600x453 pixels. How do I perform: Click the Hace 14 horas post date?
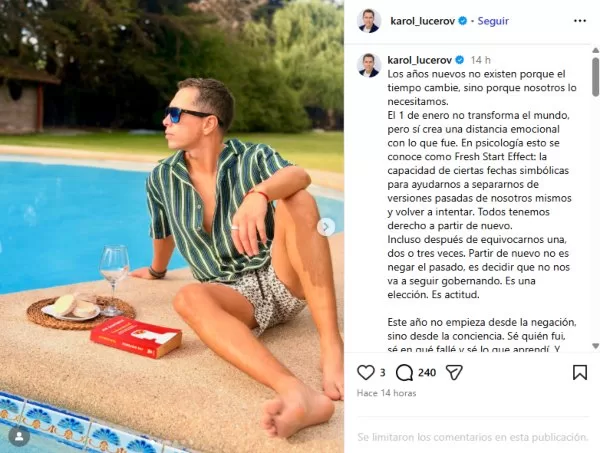pos(386,393)
